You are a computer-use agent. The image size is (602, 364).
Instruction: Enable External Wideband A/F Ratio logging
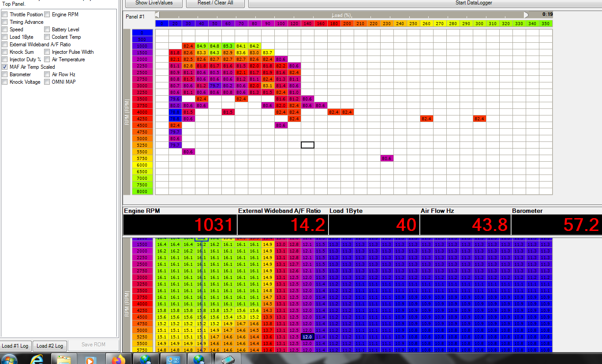(x=5, y=45)
